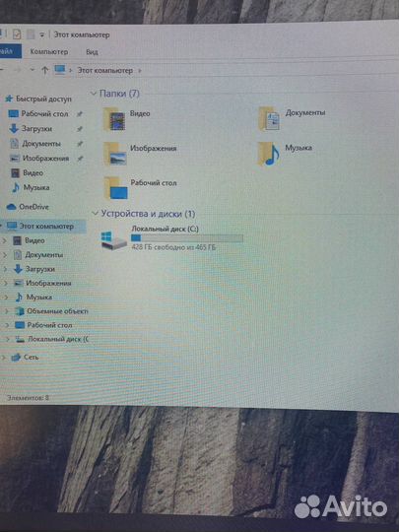The width and height of the screenshot is (399, 532).
Task: Unpin Рабочий стол using its pin icon
Action: tap(80, 114)
